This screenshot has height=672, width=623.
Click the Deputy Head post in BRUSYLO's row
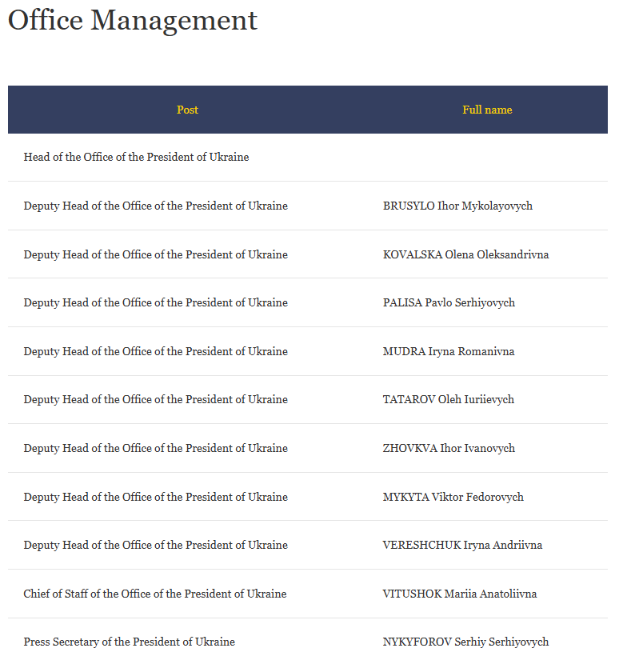155,206
